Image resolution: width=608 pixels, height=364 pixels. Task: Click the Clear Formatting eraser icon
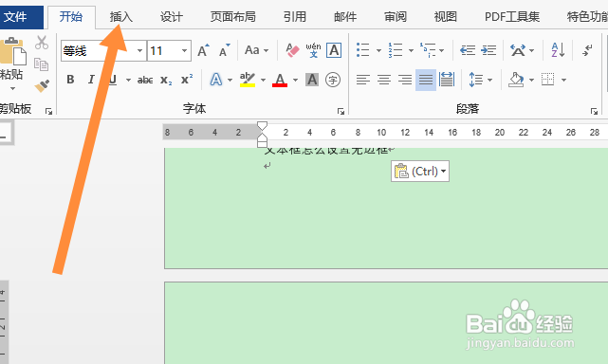[292, 50]
